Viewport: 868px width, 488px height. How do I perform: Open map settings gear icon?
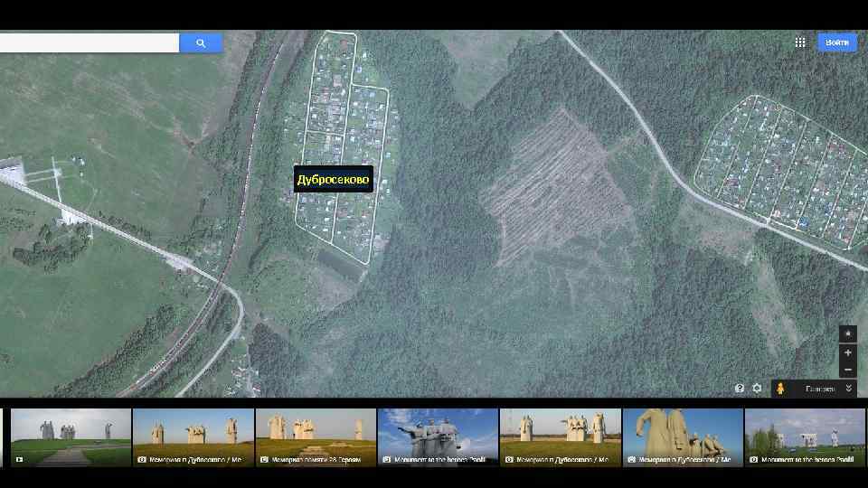pos(757,389)
